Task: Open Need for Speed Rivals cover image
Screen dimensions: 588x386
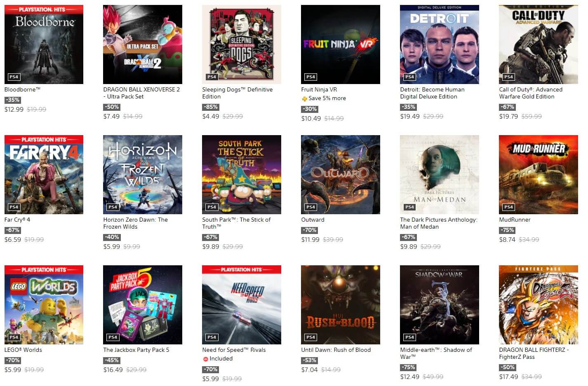Action: coord(242,305)
